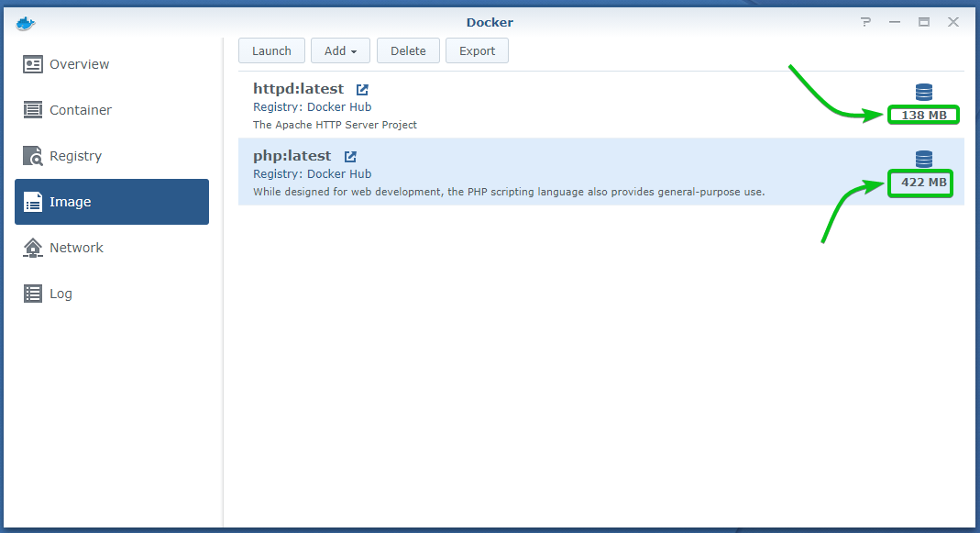980x533 pixels.
Task: Click the Delete button
Action: 408,50
